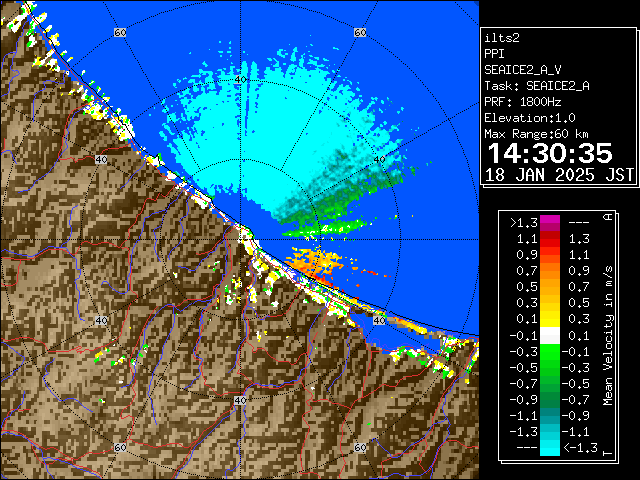Pick the bright green band on the scale

(550, 352)
